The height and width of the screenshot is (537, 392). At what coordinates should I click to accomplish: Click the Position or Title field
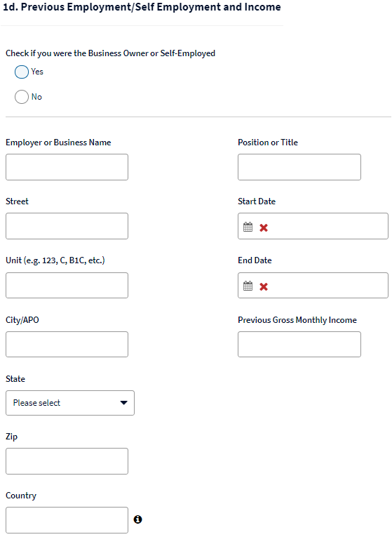tap(299, 167)
